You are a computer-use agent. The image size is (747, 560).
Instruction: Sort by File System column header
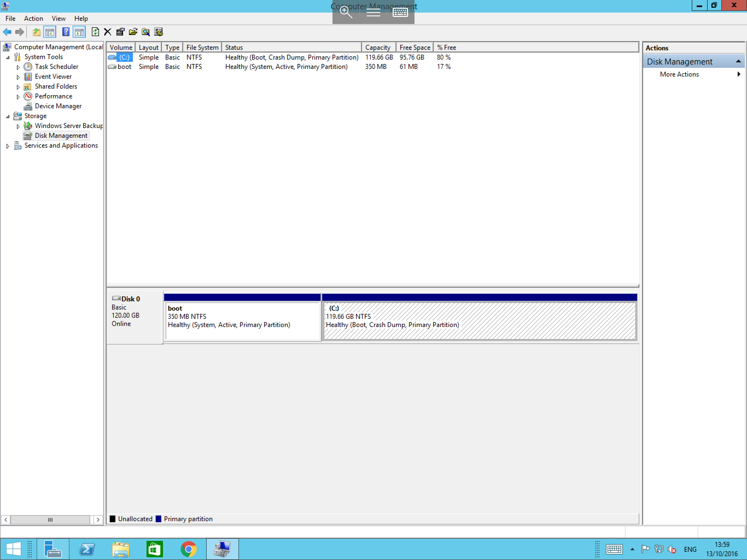(202, 47)
